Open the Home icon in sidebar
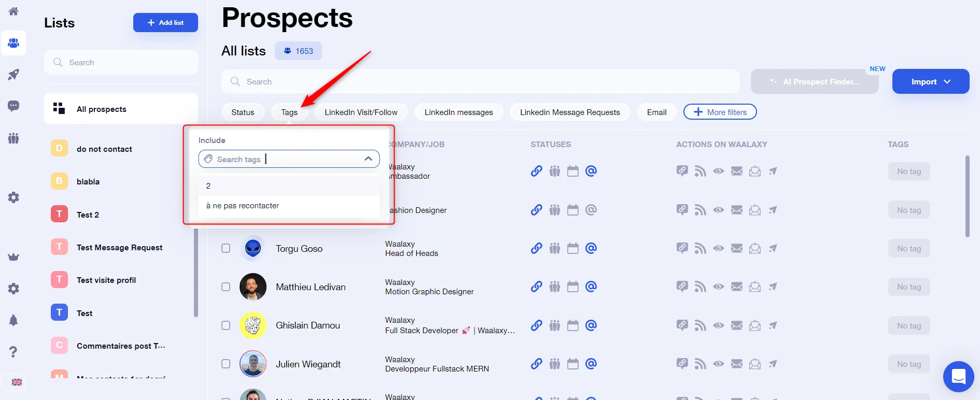This screenshot has width=980, height=400. [13, 11]
